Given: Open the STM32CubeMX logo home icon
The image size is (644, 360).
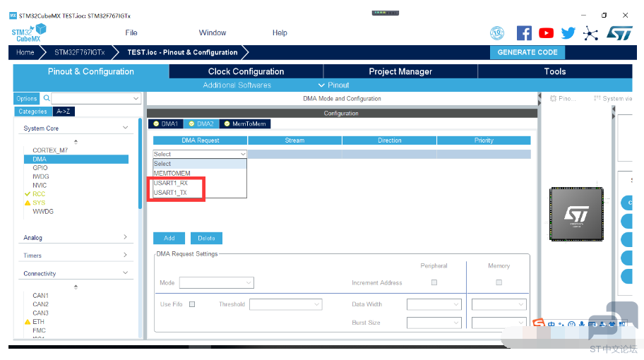Looking at the screenshot, I should coord(29,33).
